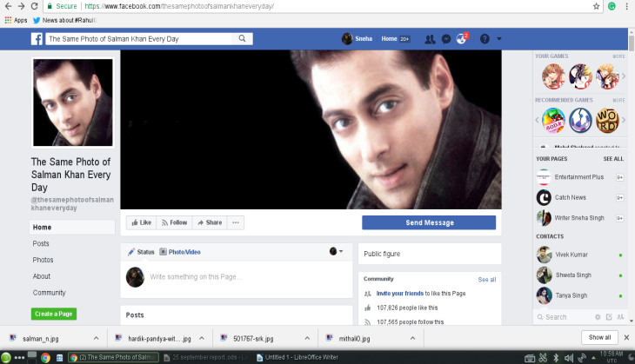This screenshot has height=364, width=635.
Task: Click SEE ALL next to Your Pages
Action: (613, 158)
